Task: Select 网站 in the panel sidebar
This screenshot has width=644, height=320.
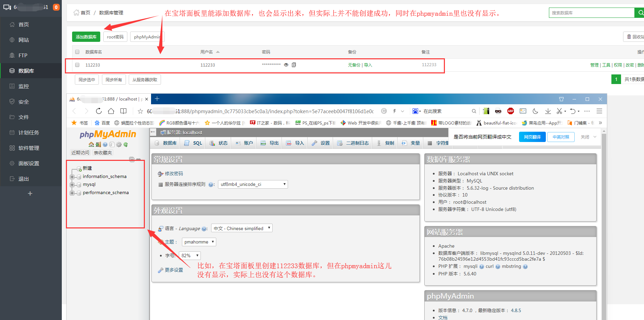Action: point(31,40)
